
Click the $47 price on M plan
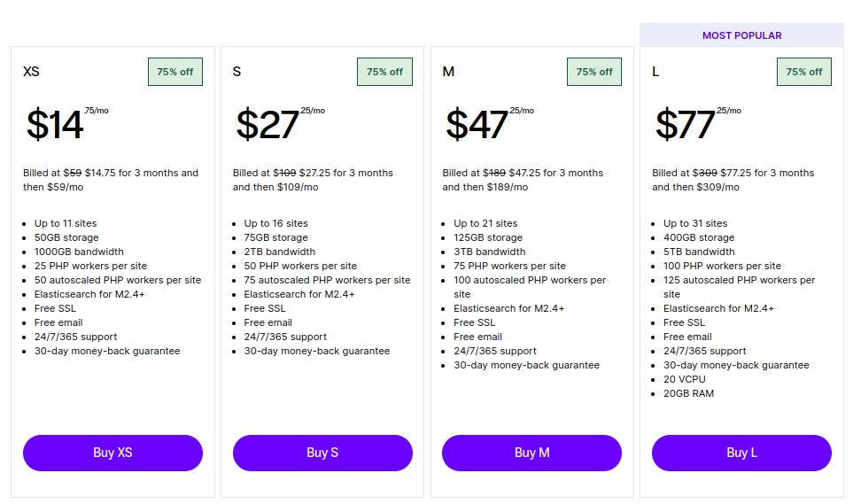[477, 125]
